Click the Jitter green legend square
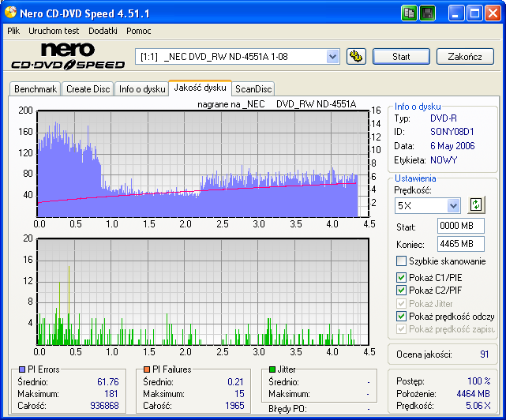Image resolution: width=506 pixels, height=420 pixels. point(272,369)
